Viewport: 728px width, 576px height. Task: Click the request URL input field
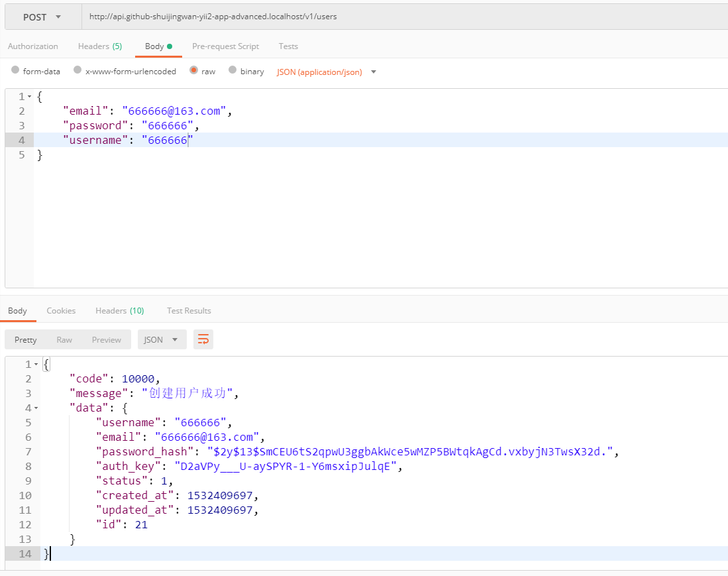397,17
